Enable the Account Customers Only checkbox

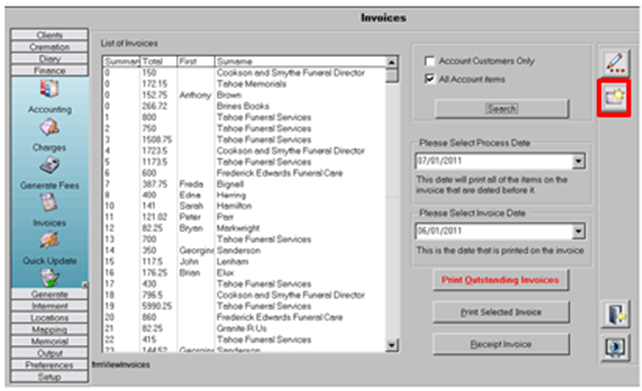(x=430, y=61)
